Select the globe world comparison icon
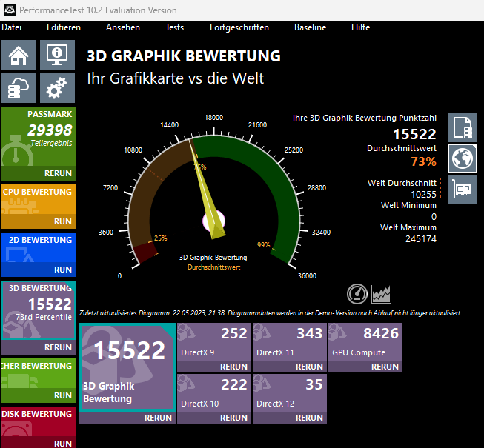This screenshot has width=484, height=448. 463,158
